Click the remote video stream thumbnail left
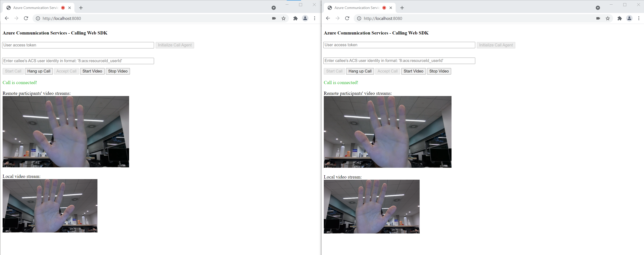644x255 pixels. pos(66,132)
